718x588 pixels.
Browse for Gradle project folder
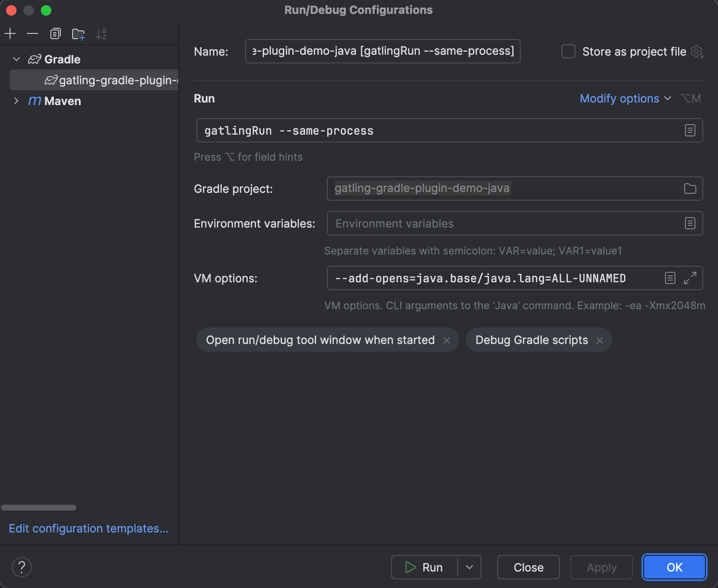coord(690,188)
